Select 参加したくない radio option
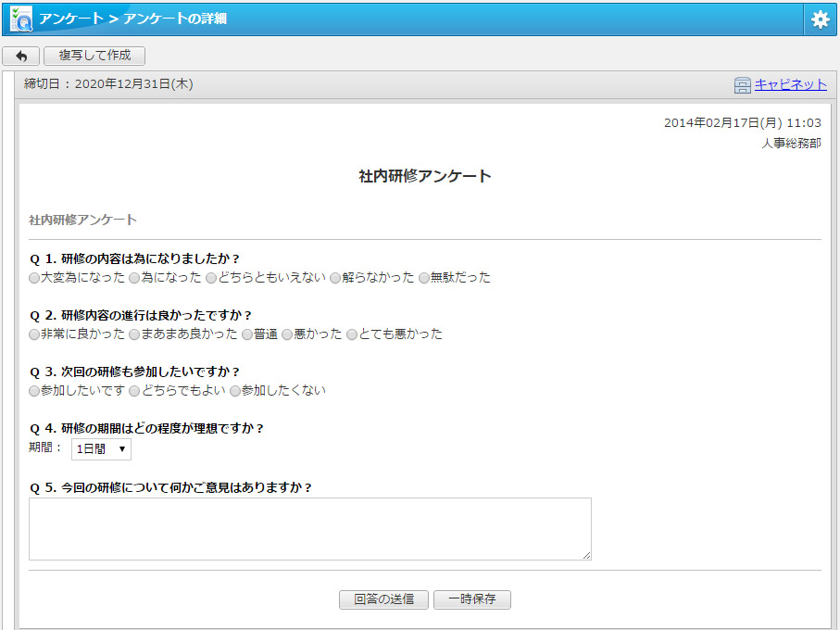This screenshot has width=840, height=630. (235, 391)
